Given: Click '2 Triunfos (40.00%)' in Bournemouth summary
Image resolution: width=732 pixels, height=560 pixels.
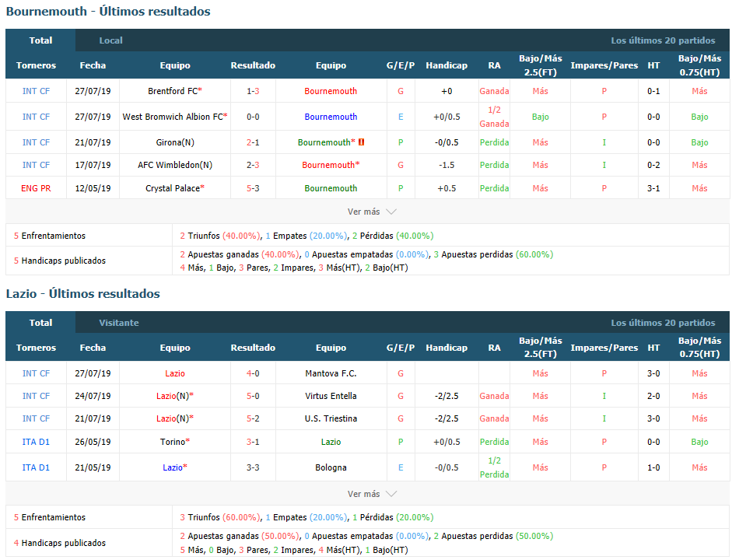Looking at the screenshot, I should tap(220, 236).
